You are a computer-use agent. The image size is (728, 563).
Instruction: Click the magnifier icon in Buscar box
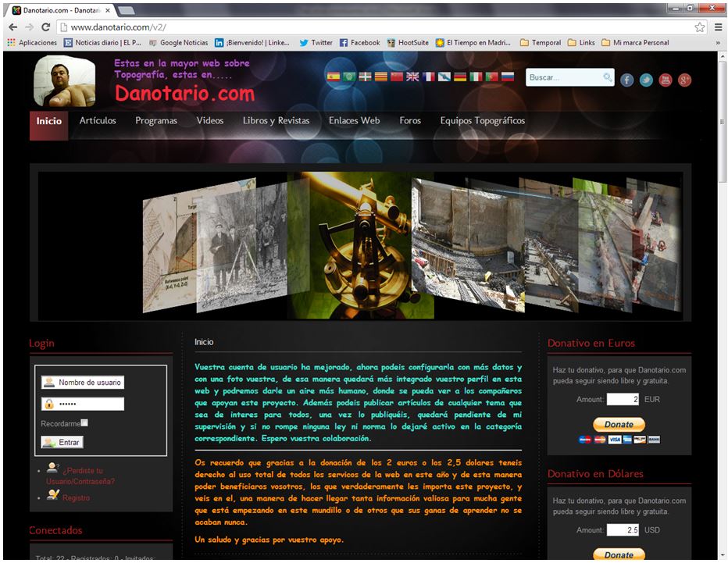(607, 77)
